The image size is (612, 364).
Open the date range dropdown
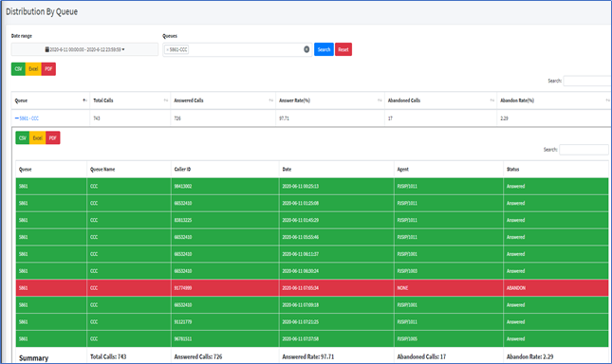(84, 49)
